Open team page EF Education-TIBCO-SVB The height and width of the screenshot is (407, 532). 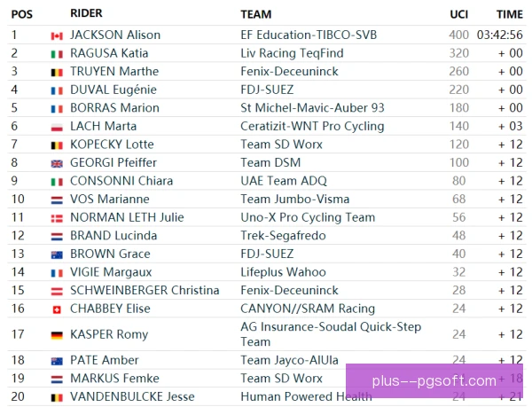coord(309,35)
